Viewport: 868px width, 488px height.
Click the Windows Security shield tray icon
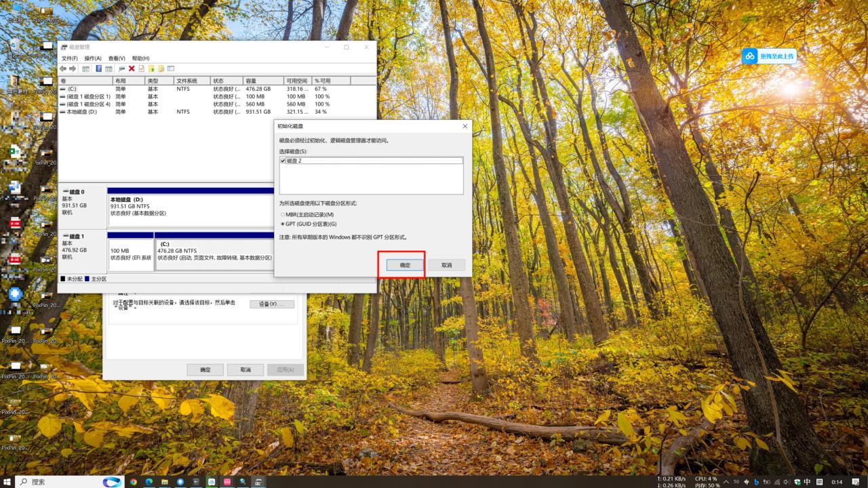797,482
